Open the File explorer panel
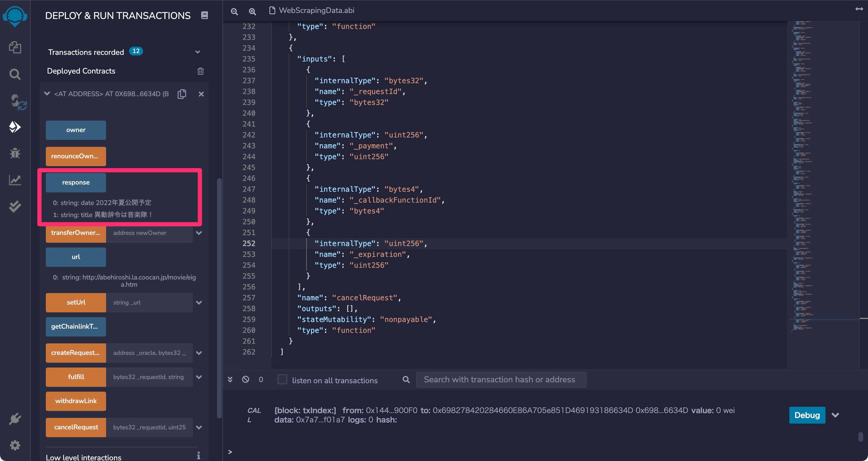The width and height of the screenshot is (868, 461). [x=15, y=48]
